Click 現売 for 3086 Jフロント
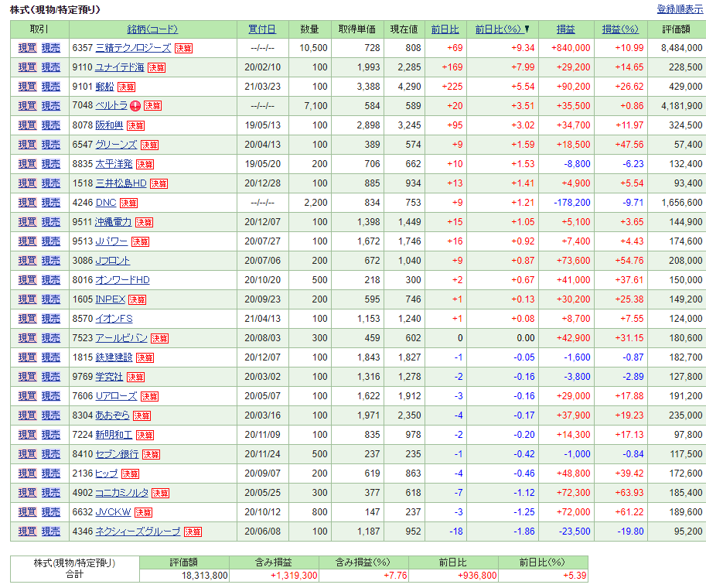Image resolution: width=706 pixels, height=588 pixels. [x=50, y=261]
